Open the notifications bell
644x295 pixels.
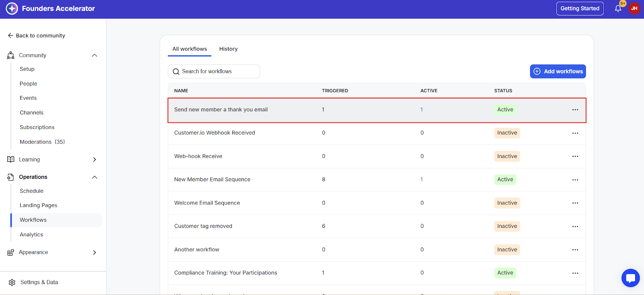618,8
